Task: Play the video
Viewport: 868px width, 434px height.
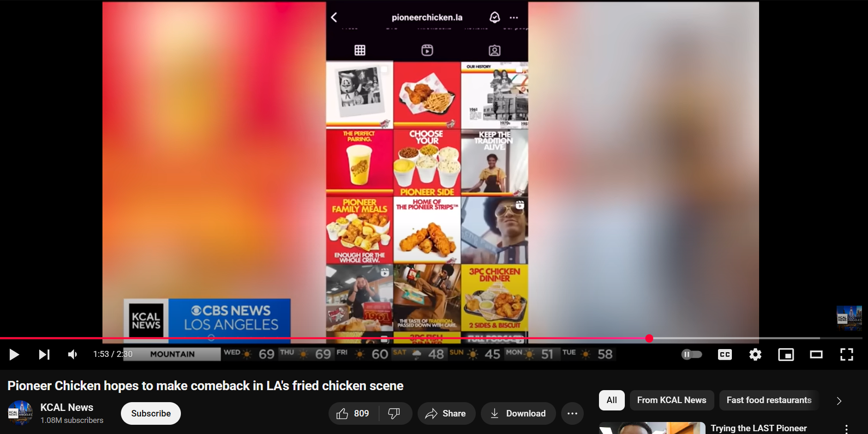Action: (14, 355)
